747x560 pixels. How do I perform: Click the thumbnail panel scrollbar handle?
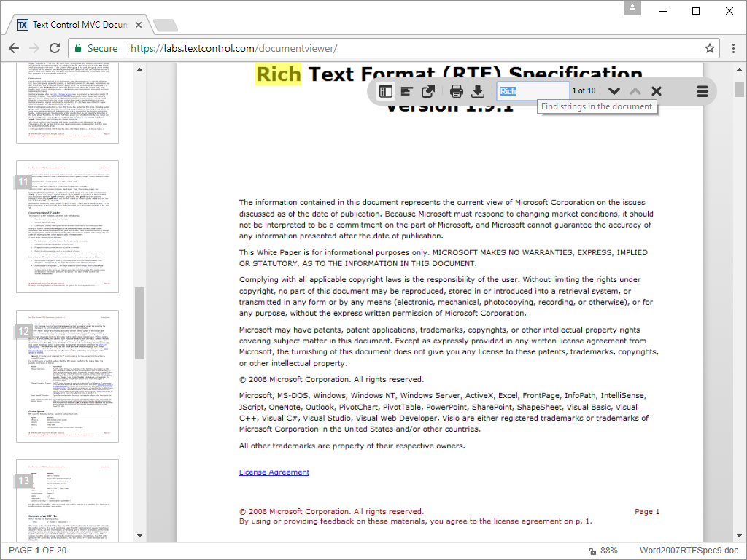(139, 323)
